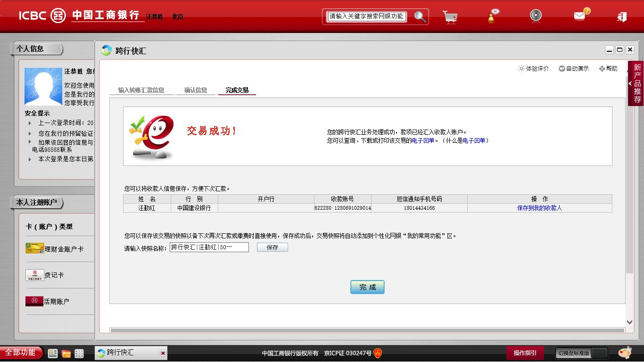Open the shopping cart icon
Screen dimensions: 644x362
tap(450, 17)
